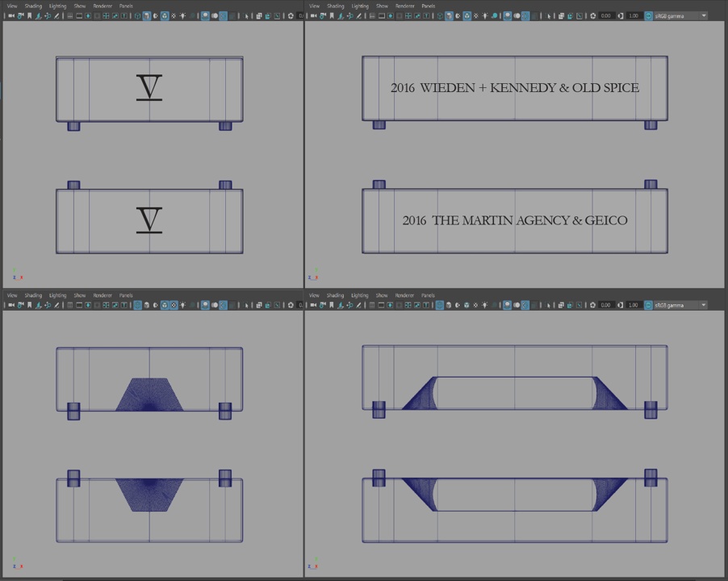Click the Lock Camera icon in top-right panel
This screenshot has height=581, width=728.
[x=323, y=15]
